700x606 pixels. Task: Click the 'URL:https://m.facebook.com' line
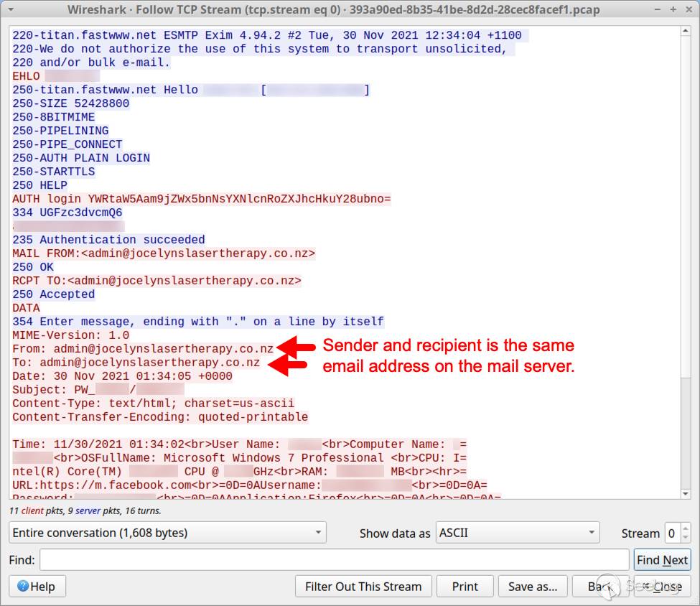(250, 485)
